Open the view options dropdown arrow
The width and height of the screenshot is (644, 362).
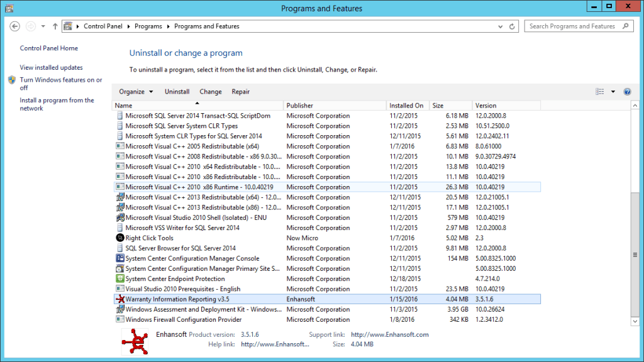(613, 92)
